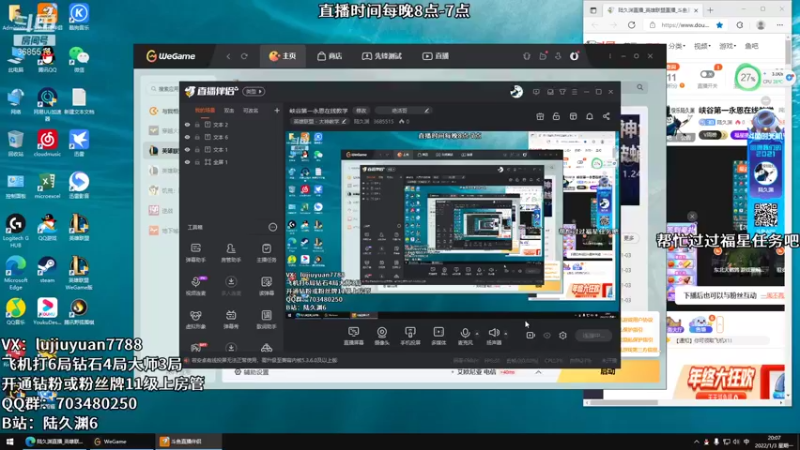Open the gift box icon in 直播伴侣
The image size is (800, 450).
coord(540,117)
